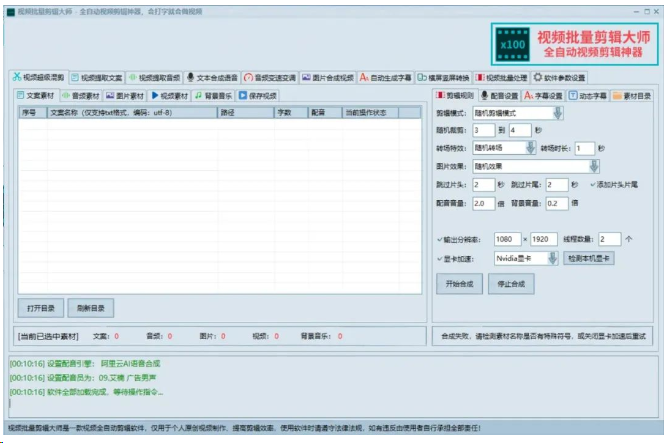Click the 开始合成 button
The height and width of the screenshot is (443, 667).
[459, 284]
